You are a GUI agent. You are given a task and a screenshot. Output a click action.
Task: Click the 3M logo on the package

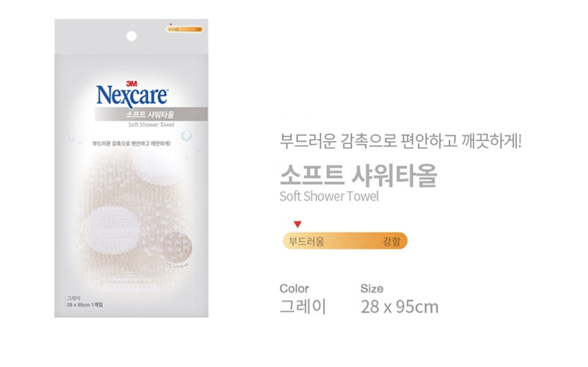(132, 83)
